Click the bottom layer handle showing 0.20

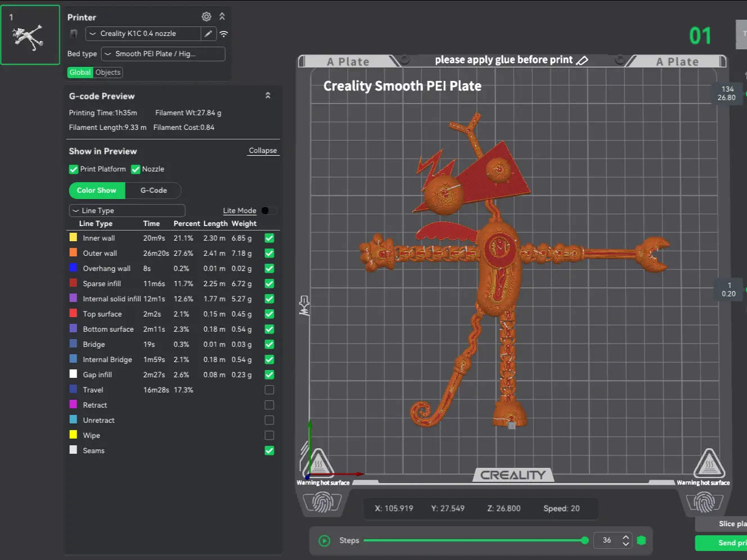[x=728, y=290]
